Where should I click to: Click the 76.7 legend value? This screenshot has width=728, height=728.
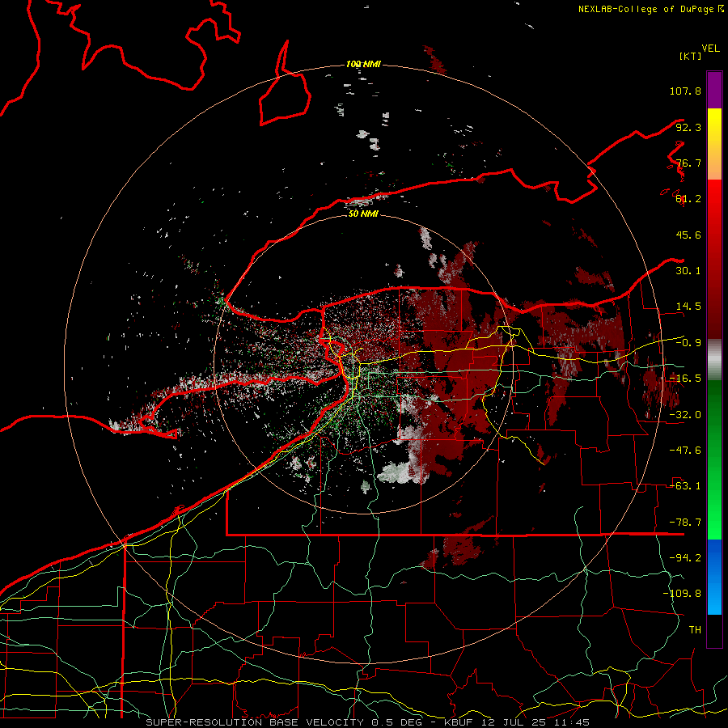(688, 163)
